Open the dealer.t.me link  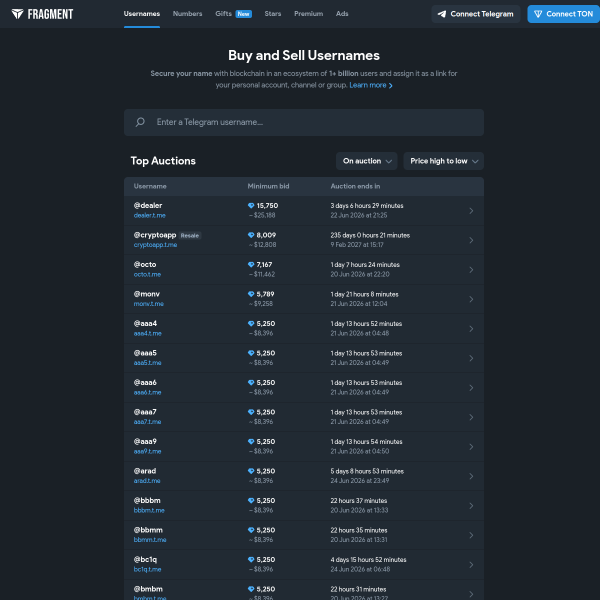pos(150,215)
